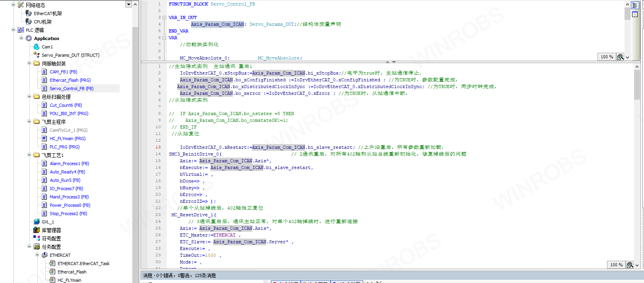Click the 100 % zoom field in implementation pane
644x283 pixels.
616,265
